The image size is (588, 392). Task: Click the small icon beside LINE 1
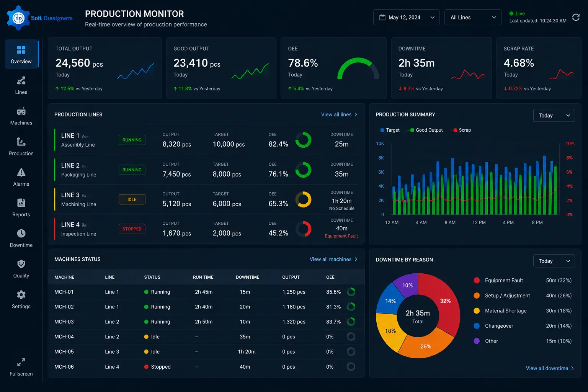click(x=85, y=136)
